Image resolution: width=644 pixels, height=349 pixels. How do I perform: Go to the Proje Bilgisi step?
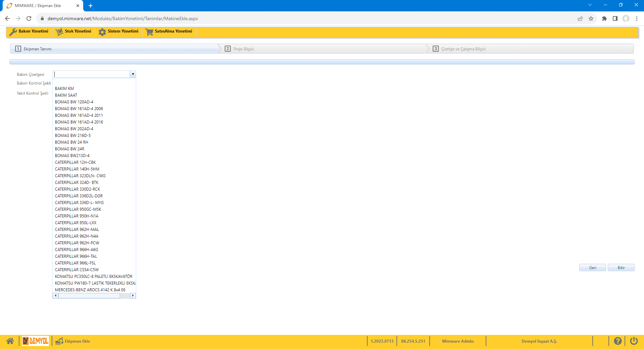[244, 49]
